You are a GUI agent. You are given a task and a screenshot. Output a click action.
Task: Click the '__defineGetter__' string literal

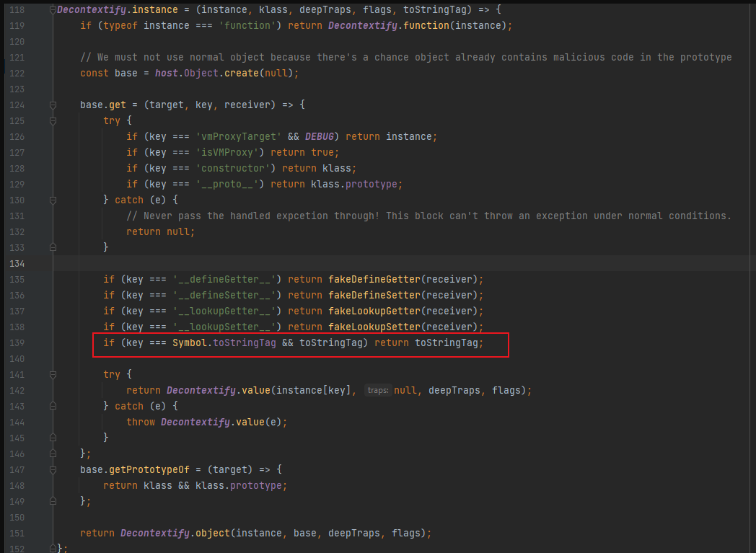[224, 280]
